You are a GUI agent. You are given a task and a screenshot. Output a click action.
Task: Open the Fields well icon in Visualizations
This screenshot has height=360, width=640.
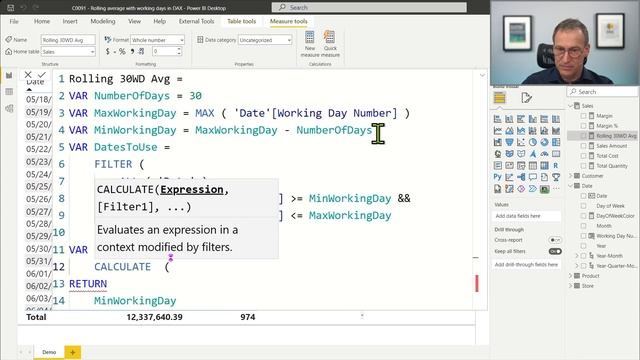click(500, 98)
